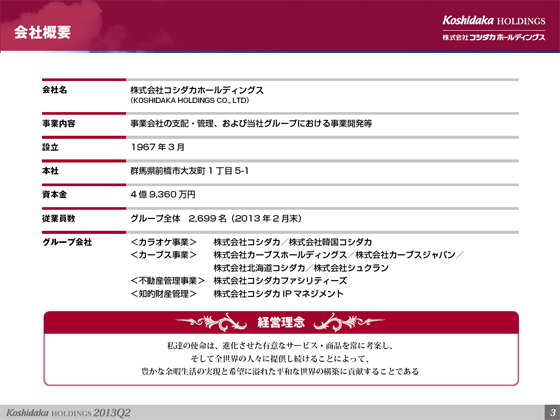Click the <カーブス事業> category

pyautogui.click(x=164, y=255)
